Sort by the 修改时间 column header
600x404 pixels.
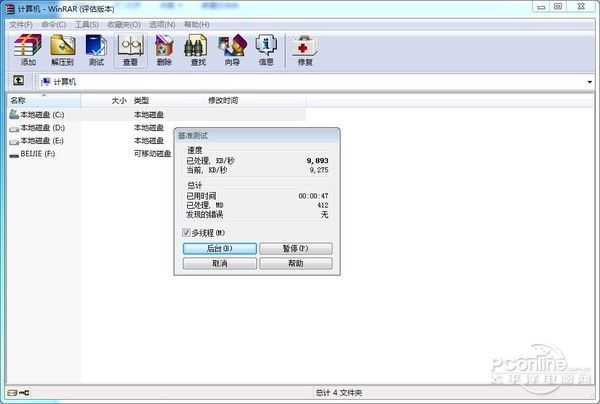[255, 101]
